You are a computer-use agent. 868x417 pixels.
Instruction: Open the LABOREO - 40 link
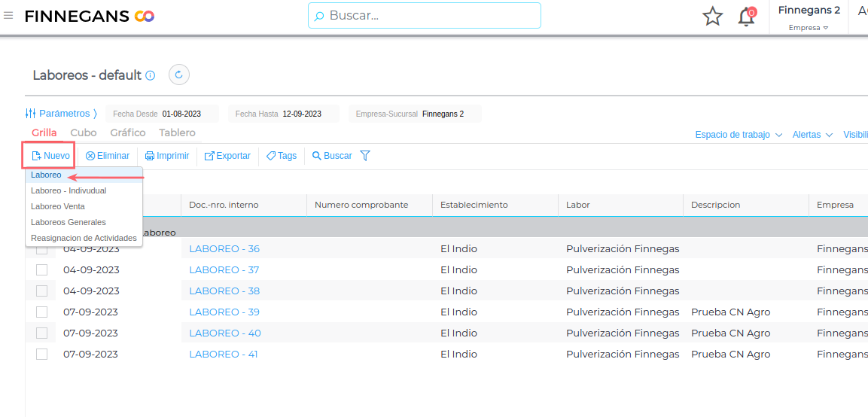[x=225, y=333]
